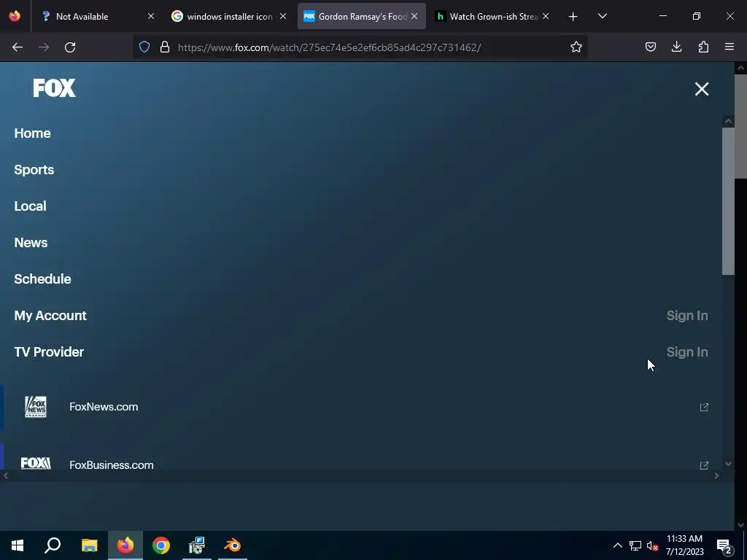This screenshot has height=560, width=747.
Task: Open FoxNews.com external link icon
Action: point(704,407)
